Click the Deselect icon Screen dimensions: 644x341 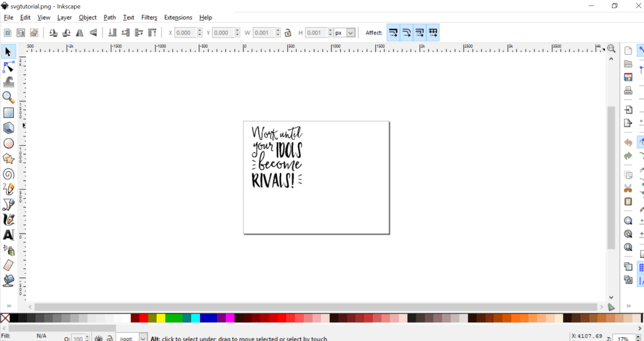point(34,33)
